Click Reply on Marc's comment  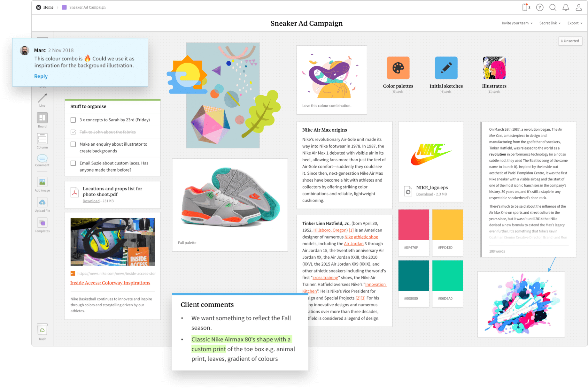[x=41, y=76]
